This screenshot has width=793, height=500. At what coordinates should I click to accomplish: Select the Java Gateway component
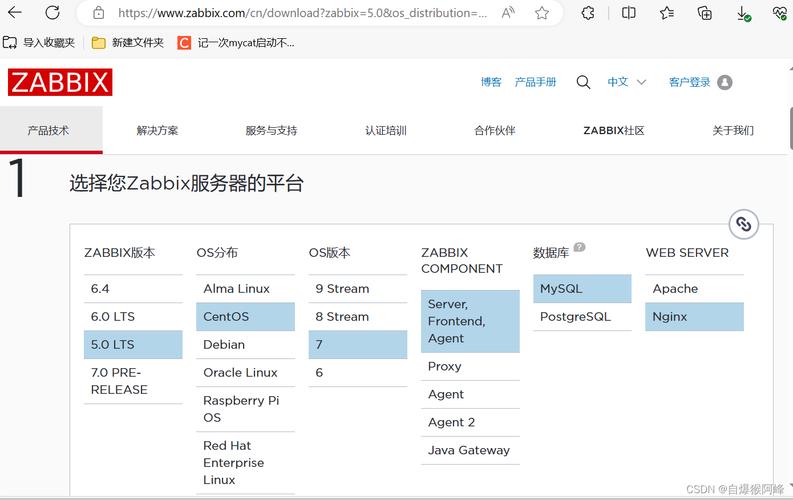click(470, 450)
